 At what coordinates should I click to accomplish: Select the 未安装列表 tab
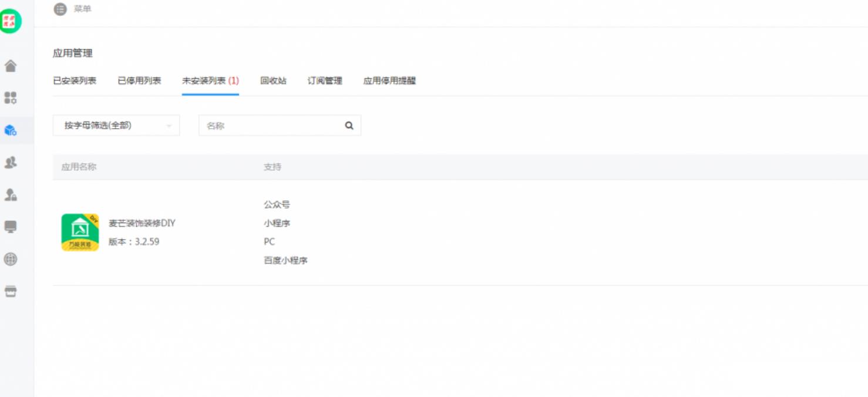210,81
